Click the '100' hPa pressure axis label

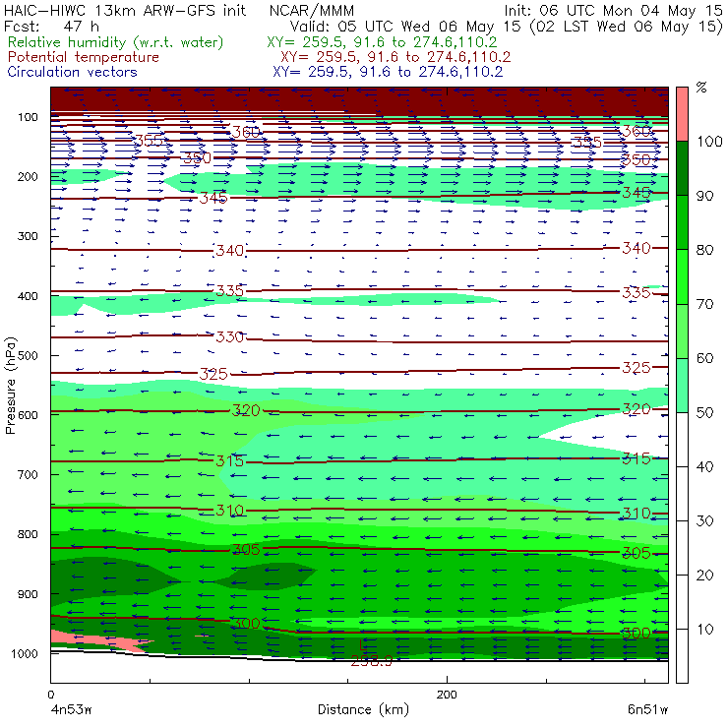pos(28,117)
